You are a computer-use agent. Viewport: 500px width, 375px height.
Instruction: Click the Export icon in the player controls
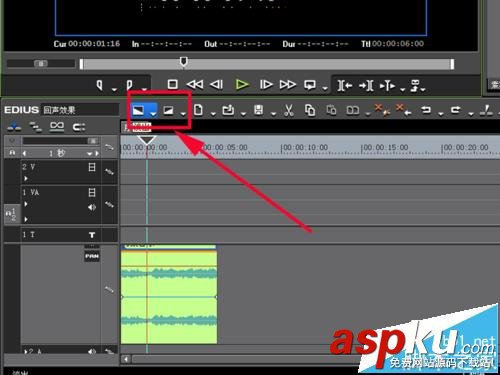point(416,85)
